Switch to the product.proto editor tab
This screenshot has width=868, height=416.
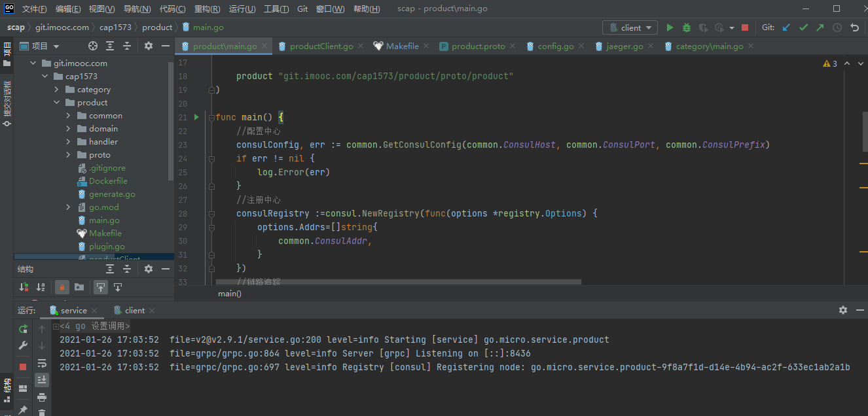click(478, 46)
